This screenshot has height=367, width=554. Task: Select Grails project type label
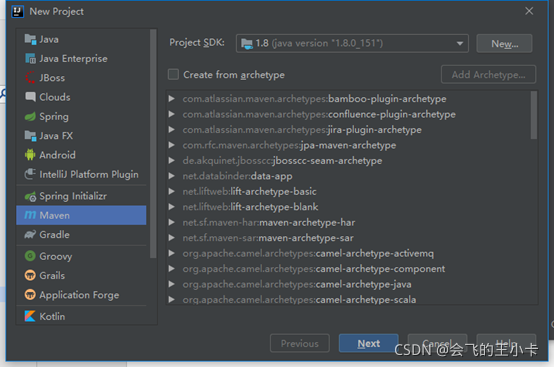(52, 276)
